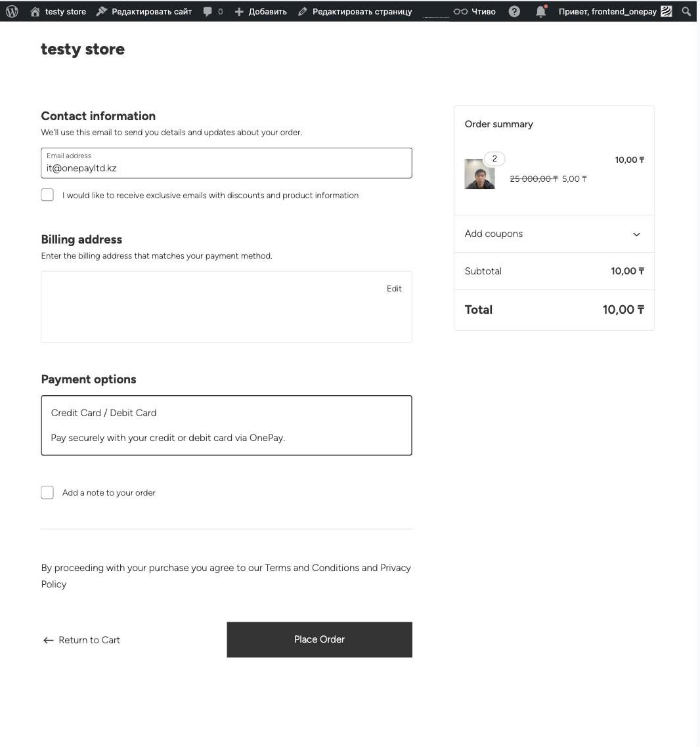Viewport: 700px width, 747px height.
Task: Click the WordPress logo icon
Action: tap(12, 11)
